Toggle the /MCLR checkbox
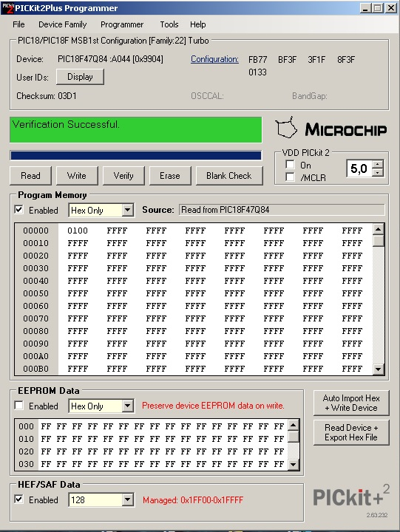Screen dimensions: 400x532 point(290,177)
